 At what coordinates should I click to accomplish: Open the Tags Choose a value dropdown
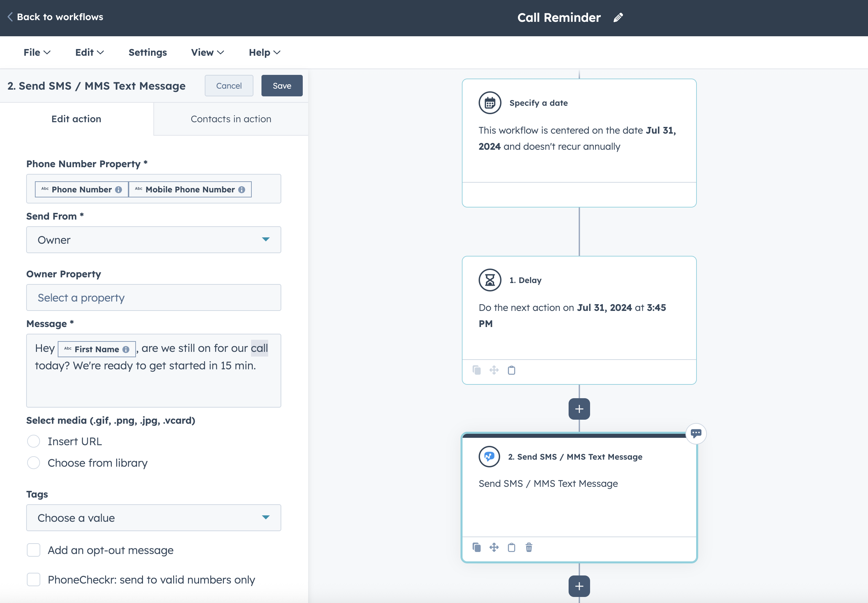[153, 518]
